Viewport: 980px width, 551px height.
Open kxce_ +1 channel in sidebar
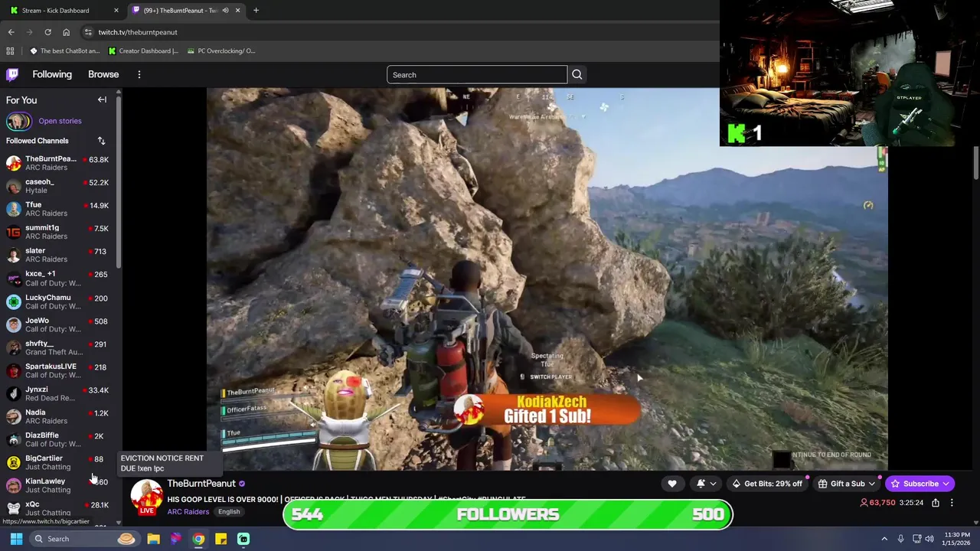click(58, 278)
